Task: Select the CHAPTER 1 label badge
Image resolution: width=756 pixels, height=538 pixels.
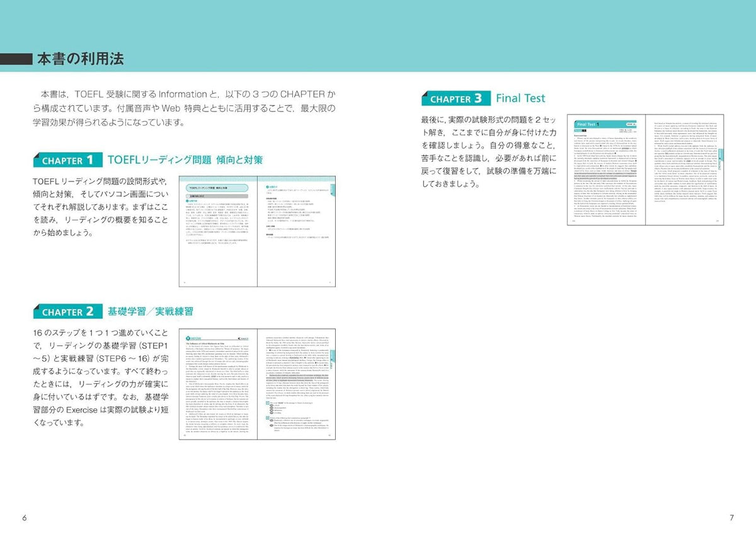Action: 68,160
